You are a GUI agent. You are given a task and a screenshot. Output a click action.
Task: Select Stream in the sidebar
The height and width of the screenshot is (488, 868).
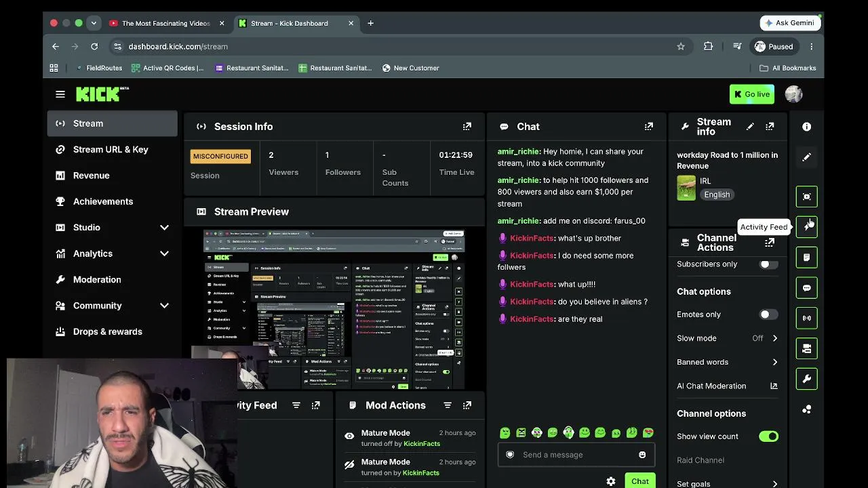(113, 123)
